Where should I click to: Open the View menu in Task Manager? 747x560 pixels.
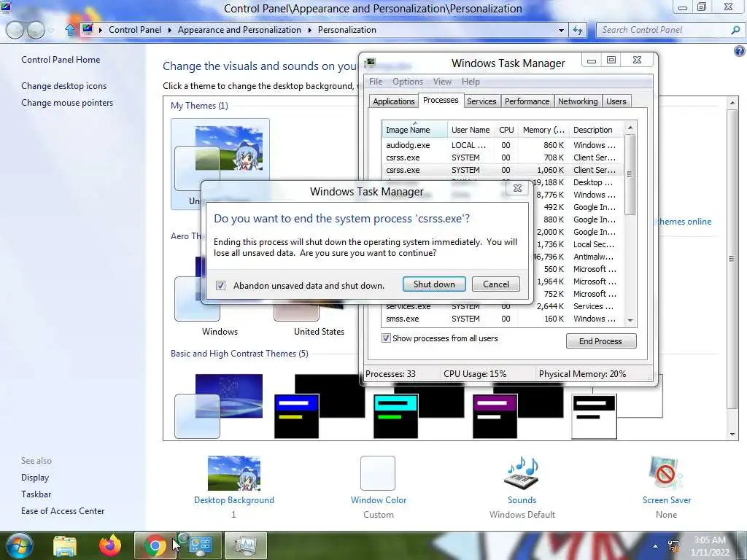coord(442,82)
